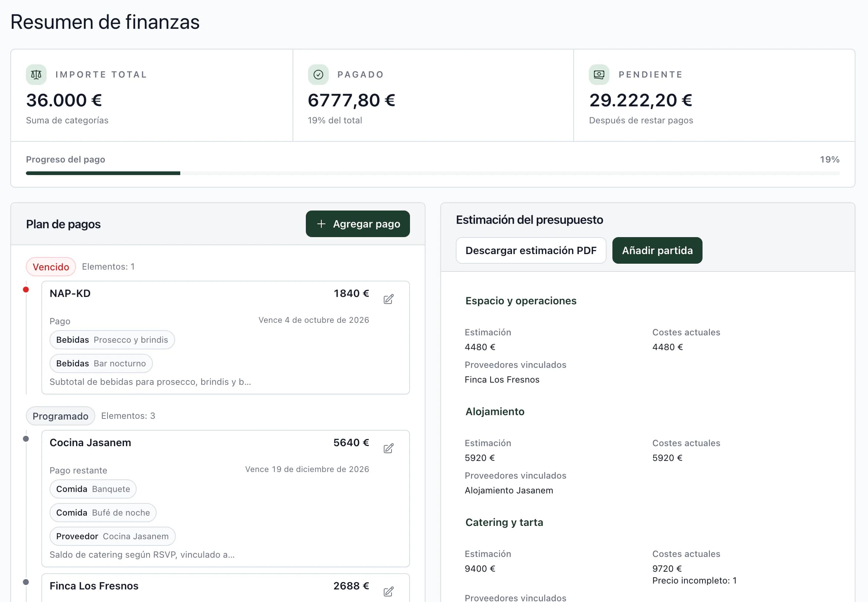Click the checkmark icon beside Pagado

(x=318, y=75)
